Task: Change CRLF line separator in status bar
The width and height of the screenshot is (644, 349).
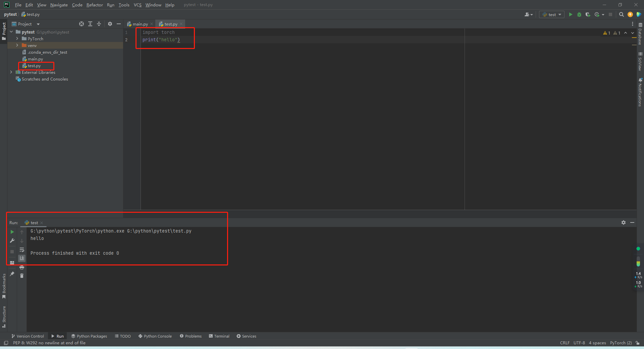Action: pyautogui.click(x=565, y=343)
